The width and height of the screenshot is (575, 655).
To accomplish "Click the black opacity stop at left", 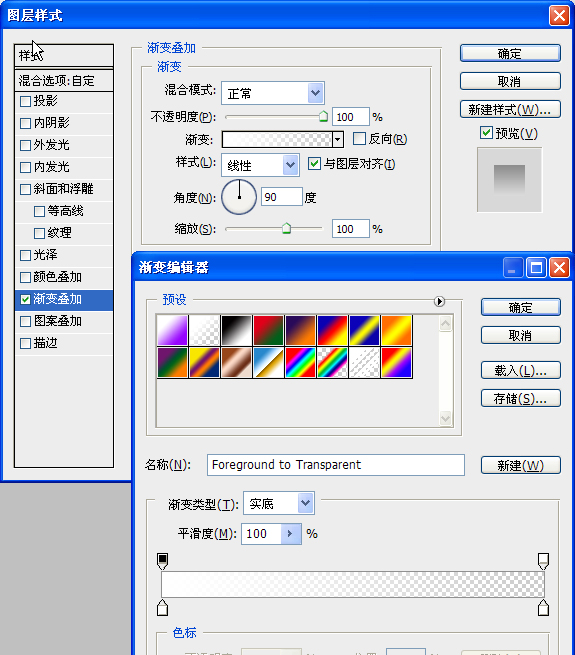I will click(163, 561).
